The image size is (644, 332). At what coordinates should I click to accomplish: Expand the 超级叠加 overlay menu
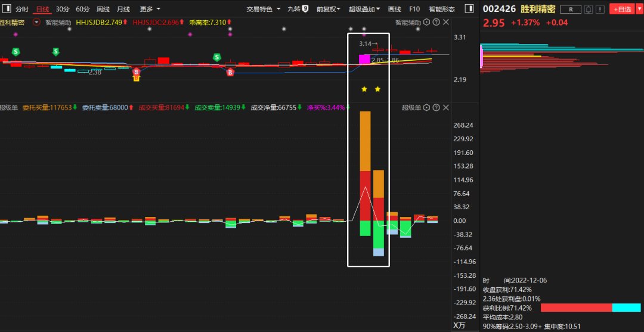364,9
